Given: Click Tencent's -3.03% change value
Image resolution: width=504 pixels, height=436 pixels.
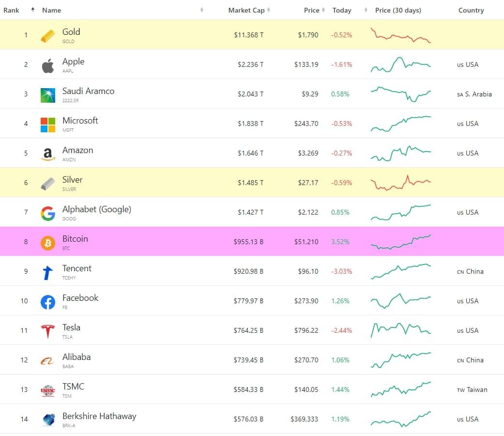Looking at the screenshot, I should [342, 271].
